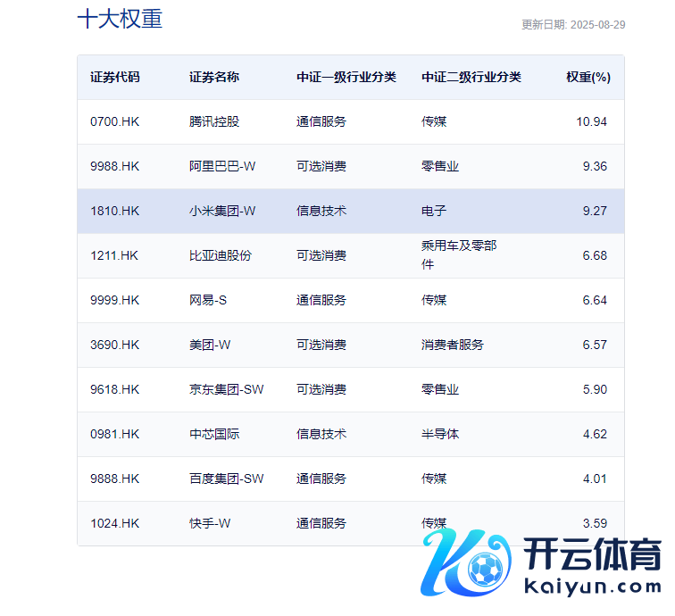
Task: Click the 半导体 industry cell for 中芯国际
Action: [440, 434]
